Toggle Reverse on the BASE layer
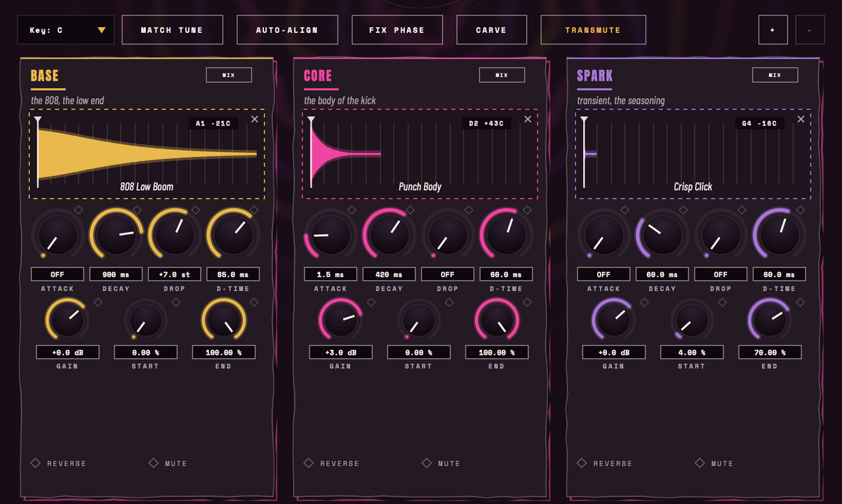This screenshot has height=504, width=842. click(x=59, y=463)
